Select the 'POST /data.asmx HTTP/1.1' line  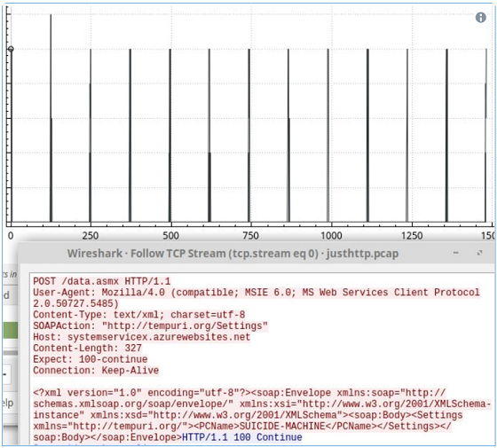[102, 281]
